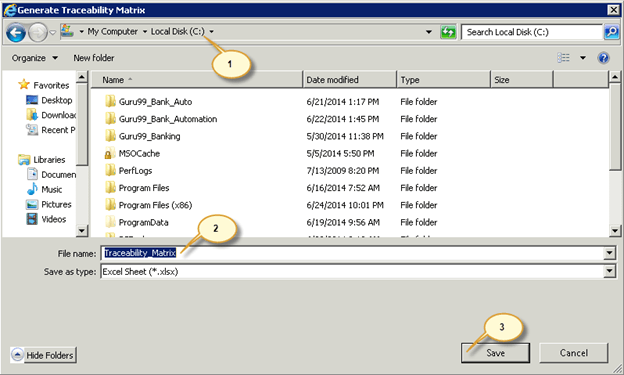This screenshot has width=624, height=375.
Task: Select ProgramData folder
Action: click(143, 223)
